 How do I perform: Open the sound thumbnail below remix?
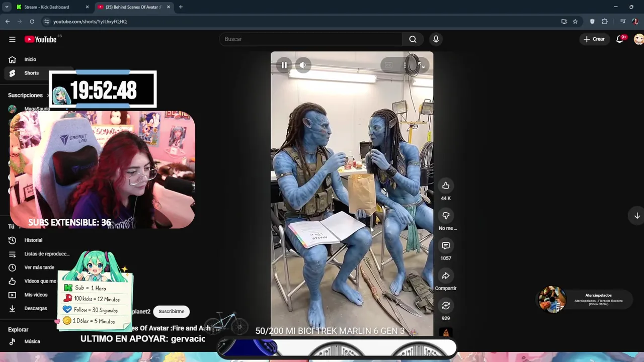click(x=446, y=332)
